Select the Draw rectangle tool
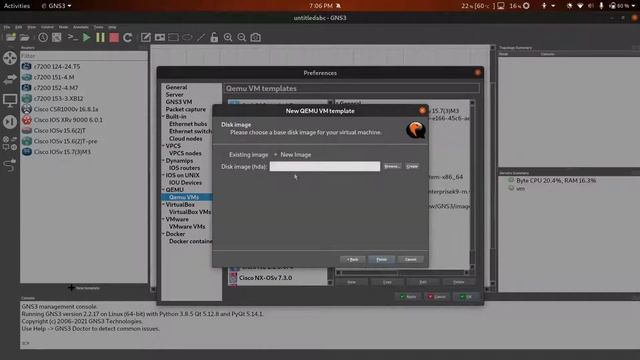 click(x=173, y=38)
